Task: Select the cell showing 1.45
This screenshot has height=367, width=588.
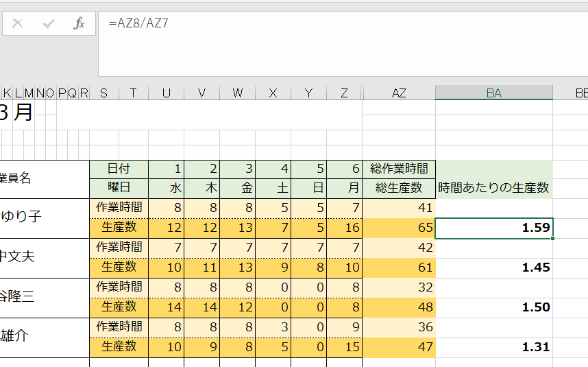Action: [x=493, y=268]
